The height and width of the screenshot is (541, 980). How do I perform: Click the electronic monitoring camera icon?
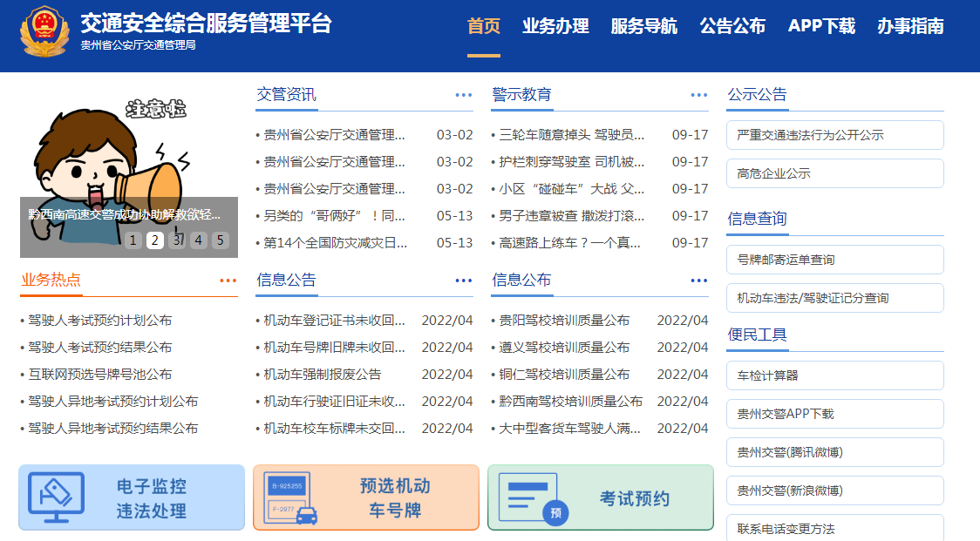pos(56,497)
